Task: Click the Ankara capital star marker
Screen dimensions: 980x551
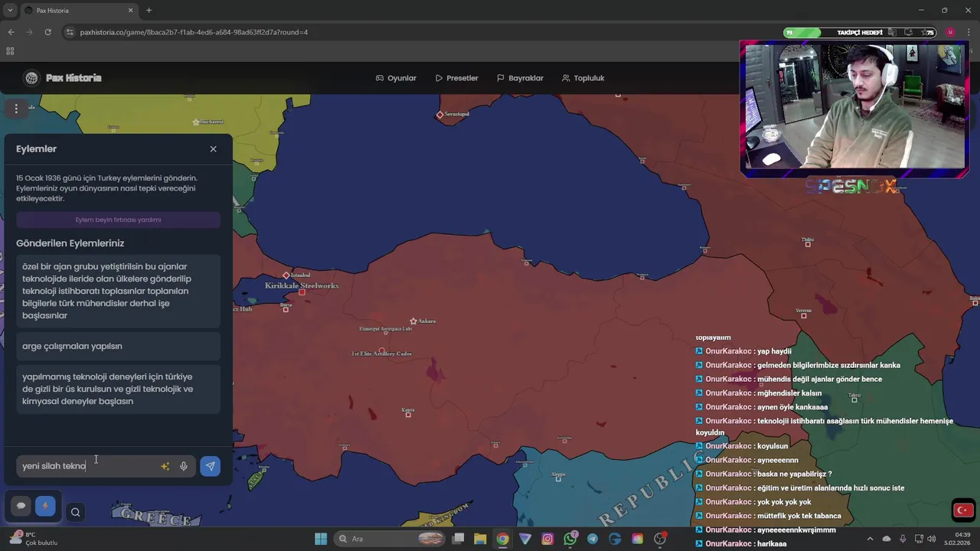Action: point(413,321)
